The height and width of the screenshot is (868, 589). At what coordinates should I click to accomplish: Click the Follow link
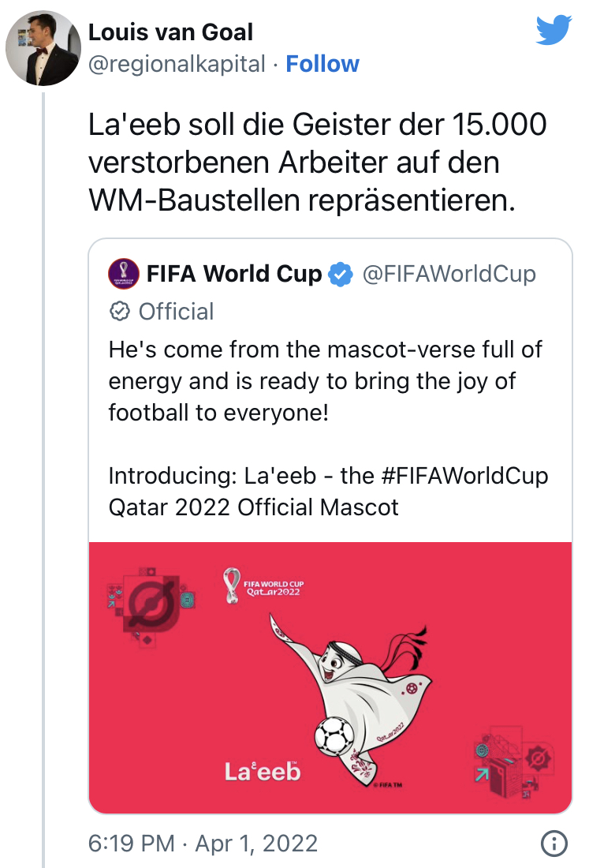322,64
